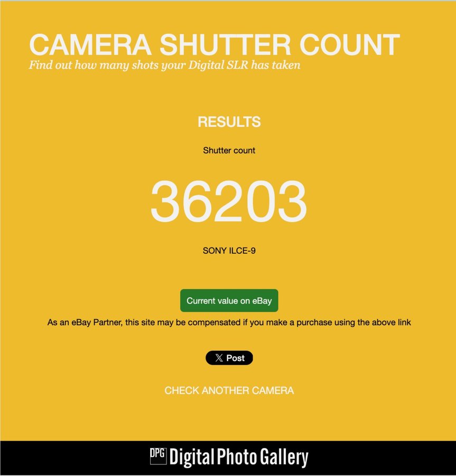Click the word eBay on the green button
The height and width of the screenshot is (476, 456).
click(262, 300)
